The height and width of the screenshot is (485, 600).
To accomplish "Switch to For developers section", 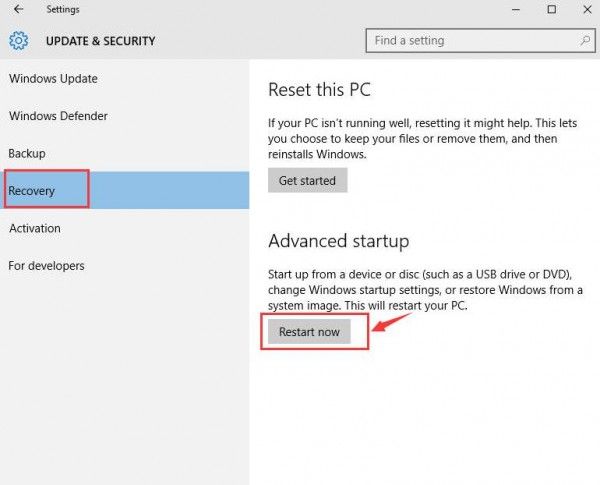I will pos(47,266).
